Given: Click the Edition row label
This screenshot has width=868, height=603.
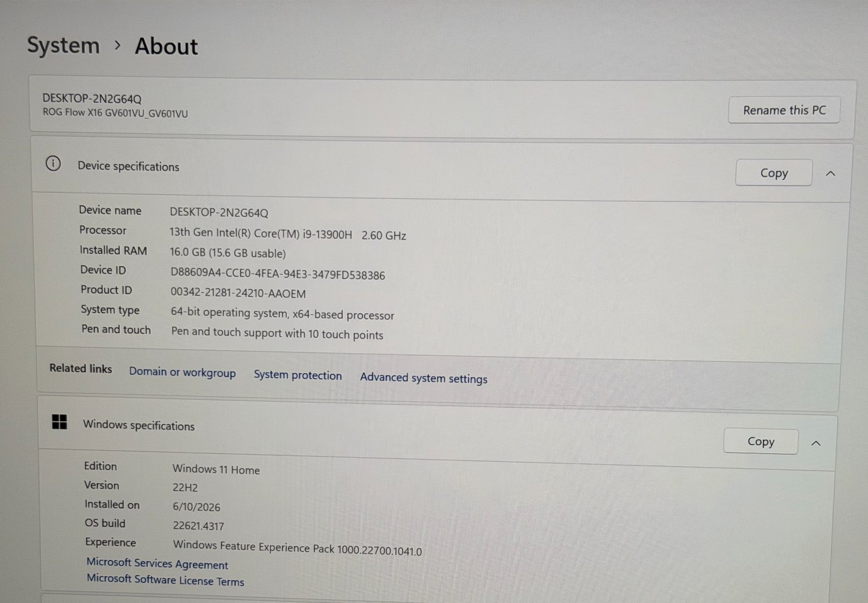Looking at the screenshot, I should [101, 466].
